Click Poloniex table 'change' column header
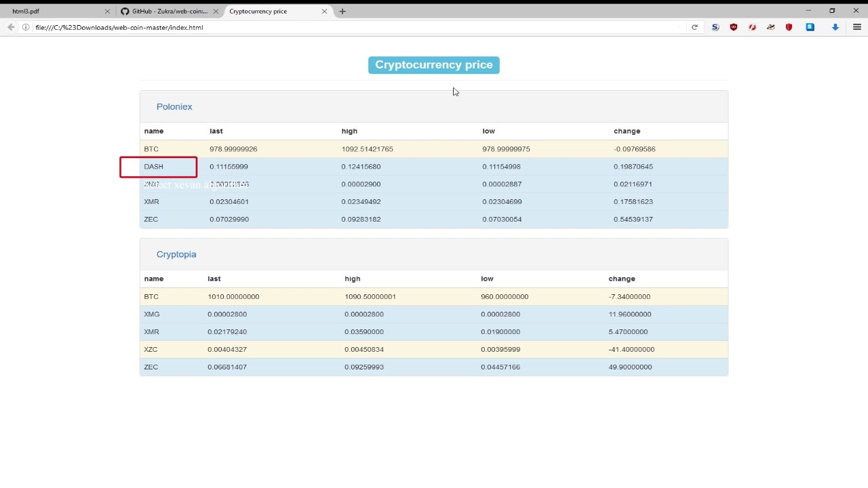868x488 pixels. coord(627,131)
